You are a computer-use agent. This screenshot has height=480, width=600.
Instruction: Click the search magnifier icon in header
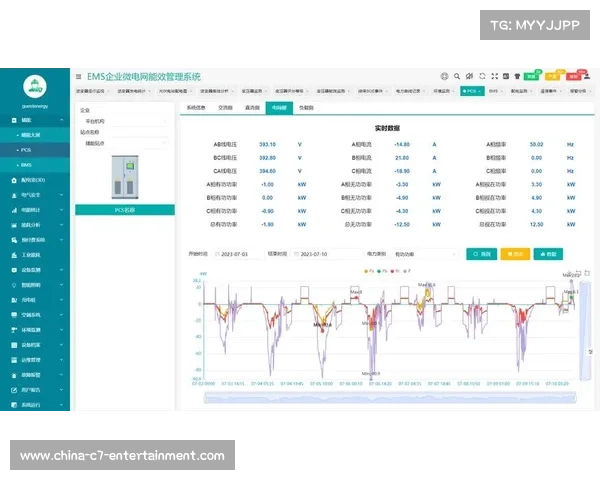coord(458,76)
